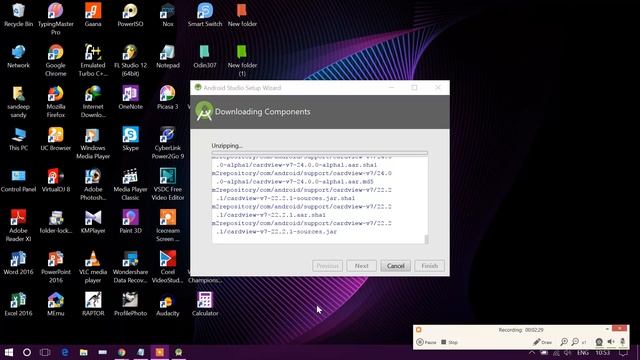
Task: Select the Skype desktop icon
Action: click(130, 139)
